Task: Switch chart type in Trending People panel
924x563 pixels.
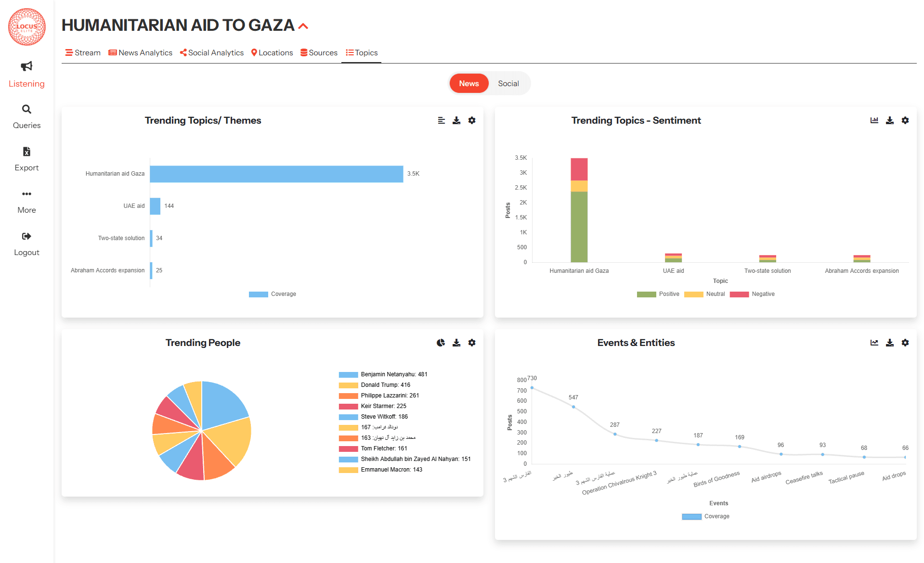Action: coord(441,343)
